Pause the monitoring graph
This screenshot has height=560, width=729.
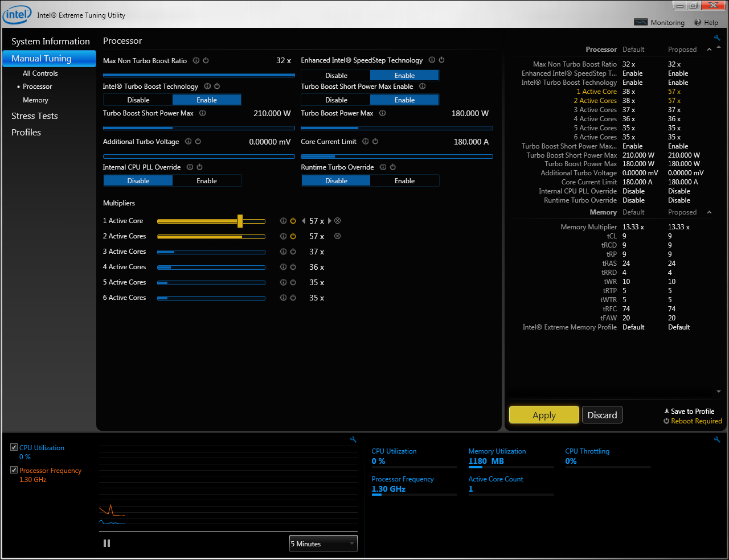tap(107, 543)
